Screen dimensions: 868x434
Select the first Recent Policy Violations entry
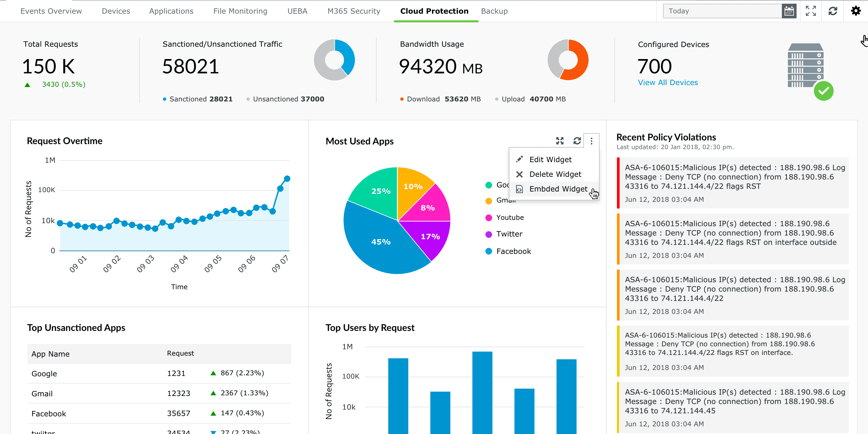point(733,183)
